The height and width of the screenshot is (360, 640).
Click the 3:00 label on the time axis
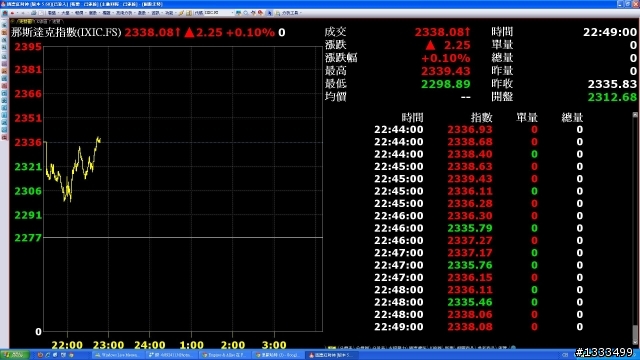click(x=274, y=345)
